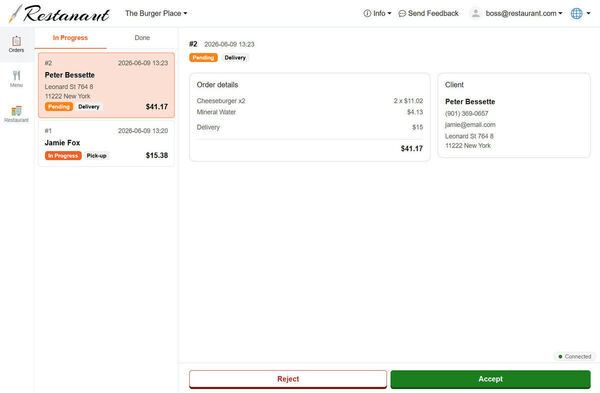Click the Order details heading

[x=217, y=85]
